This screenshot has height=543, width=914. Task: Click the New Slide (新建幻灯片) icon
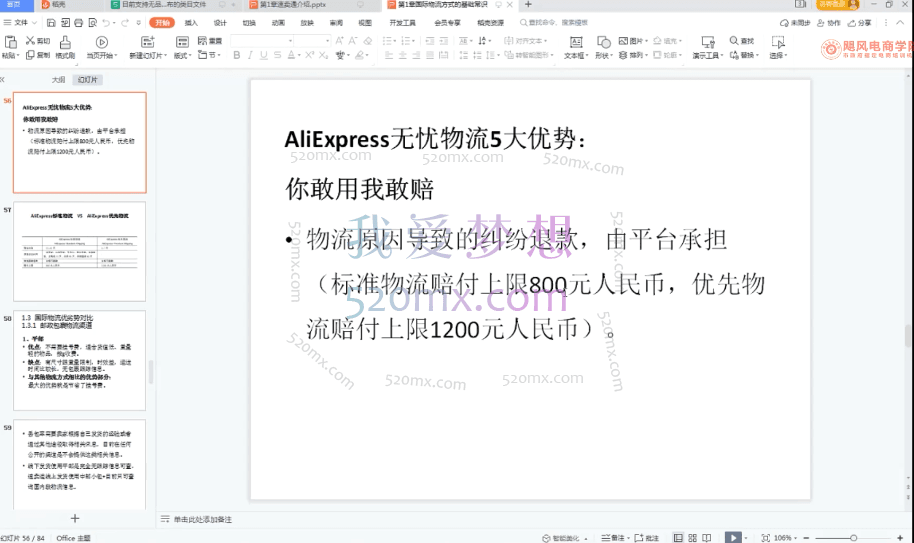click(148, 42)
